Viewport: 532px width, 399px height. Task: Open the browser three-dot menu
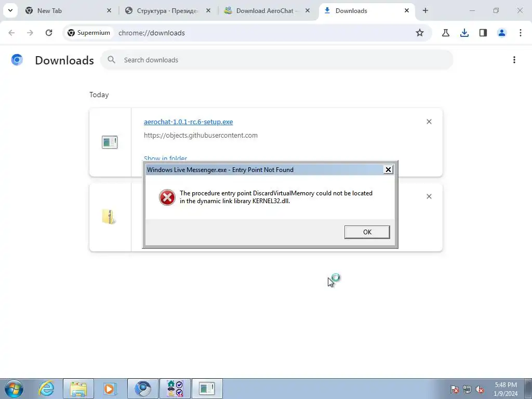pos(521,33)
